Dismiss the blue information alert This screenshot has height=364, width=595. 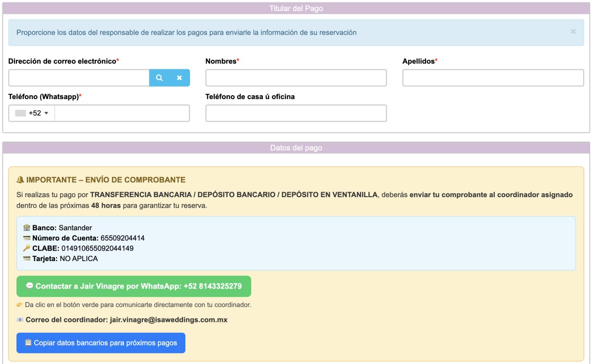coord(573,32)
